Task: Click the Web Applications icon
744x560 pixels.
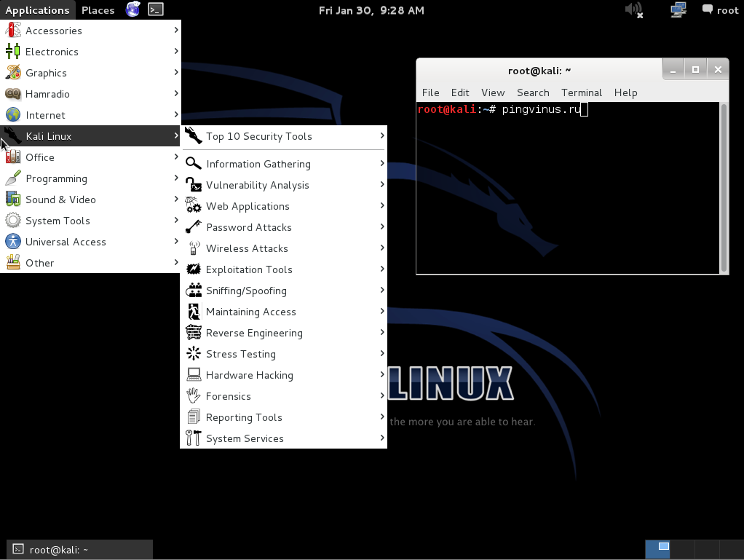Action: click(193, 206)
